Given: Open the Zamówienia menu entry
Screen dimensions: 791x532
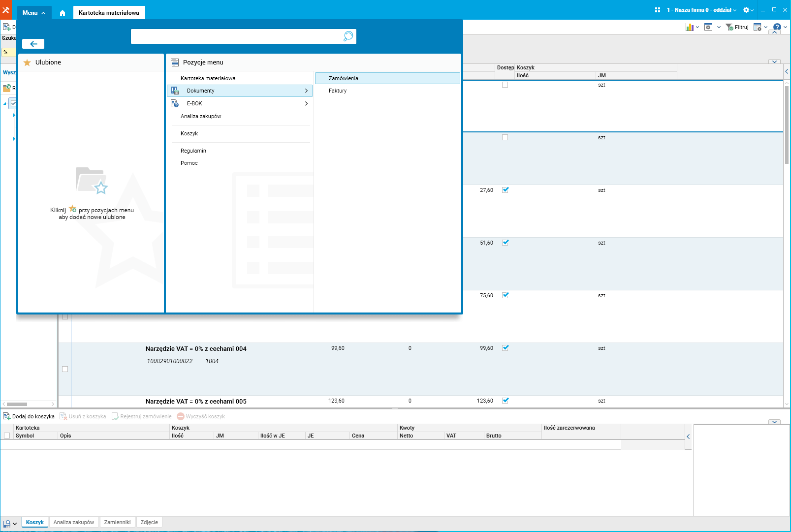Looking at the screenshot, I should click(x=387, y=78).
